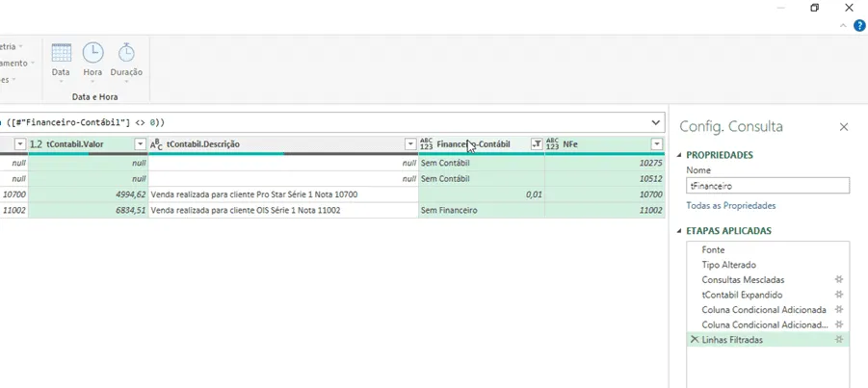Open settings gear for Consultas Mescladas step
868x388 pixels.
click(x=839, y=279)
